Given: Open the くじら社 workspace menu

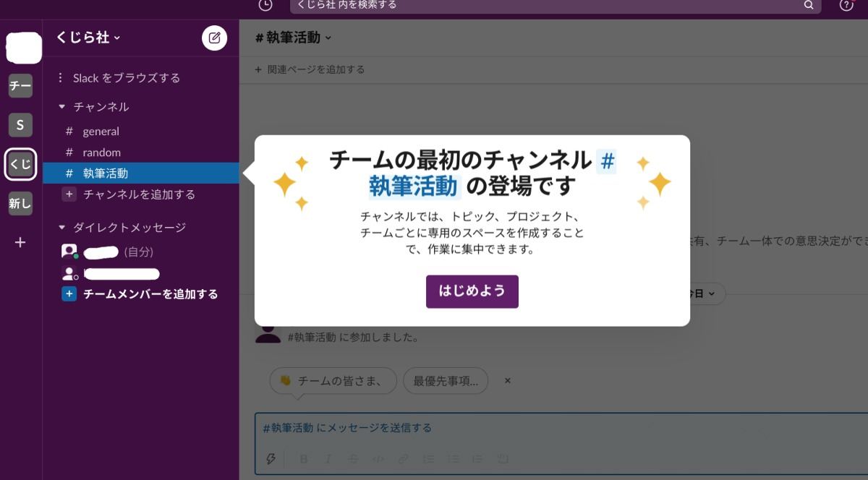Looking at the screenshot, I should [x=88, y=38].
